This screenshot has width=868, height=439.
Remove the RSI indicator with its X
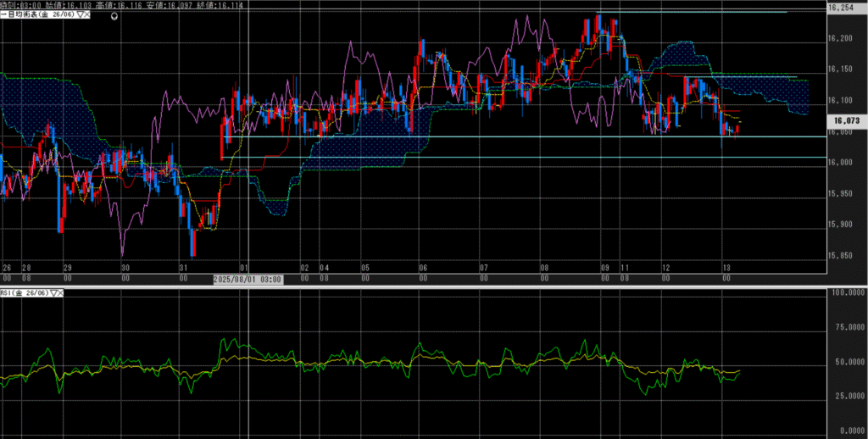click(x=60, y=293)
